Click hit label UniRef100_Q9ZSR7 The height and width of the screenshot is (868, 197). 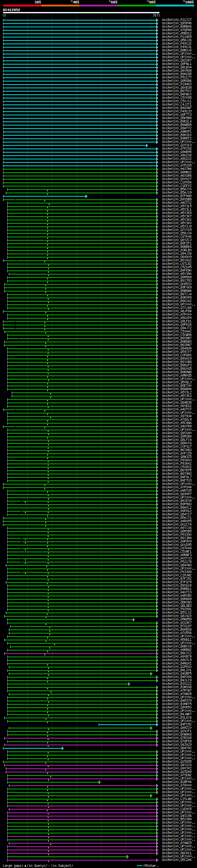177,60
